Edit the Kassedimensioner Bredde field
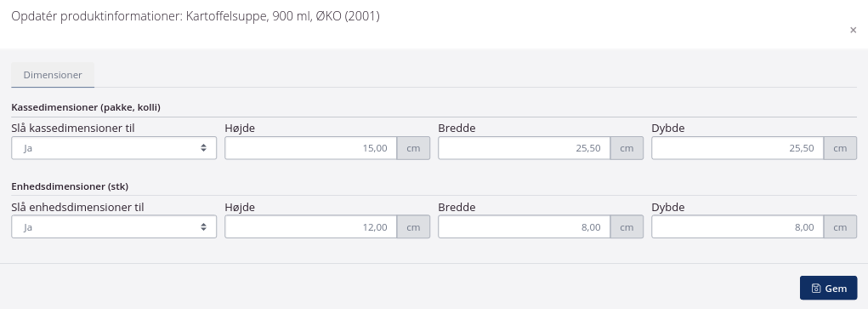 (525, 148)
